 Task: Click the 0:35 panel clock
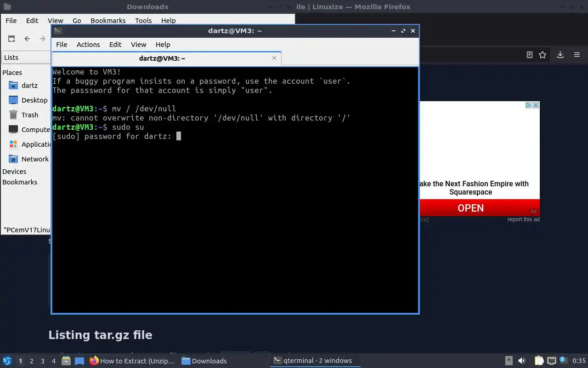pyautogui.click(x=579, y=361)
